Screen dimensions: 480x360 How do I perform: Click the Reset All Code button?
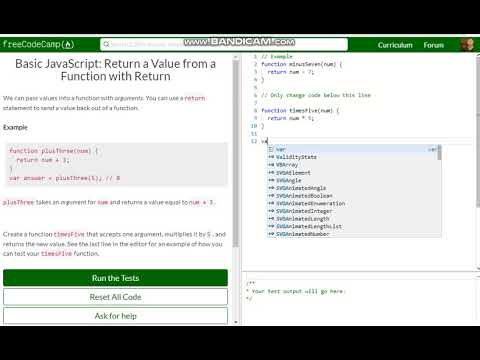[115, 297]
